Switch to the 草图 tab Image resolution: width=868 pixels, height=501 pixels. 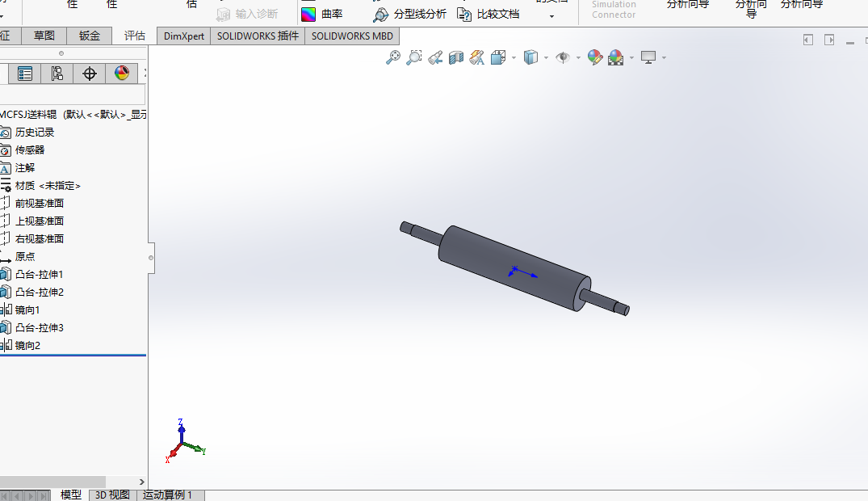coord(44,36)
